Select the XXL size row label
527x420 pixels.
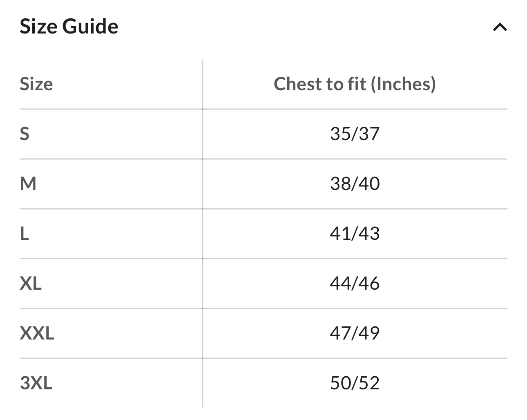[x=37, y=333]
